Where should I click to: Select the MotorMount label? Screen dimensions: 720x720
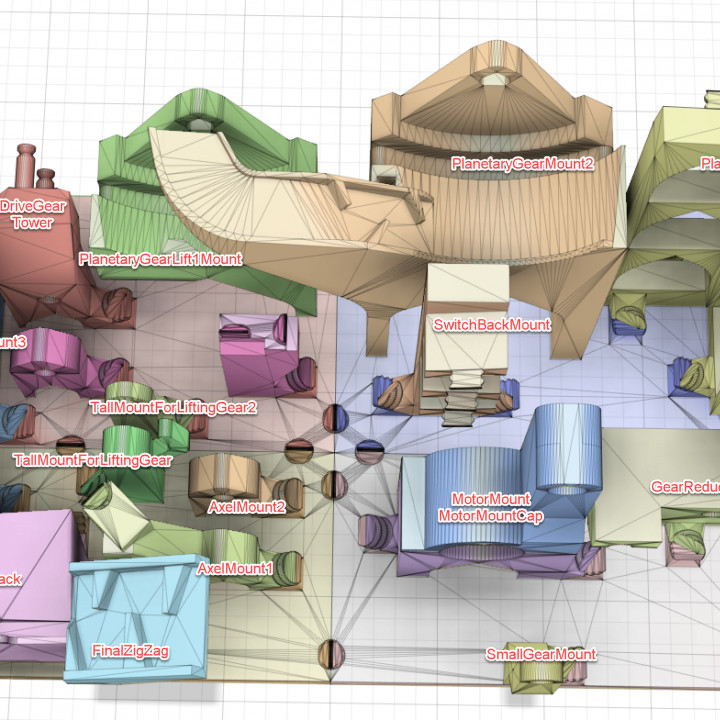[490, 499]
